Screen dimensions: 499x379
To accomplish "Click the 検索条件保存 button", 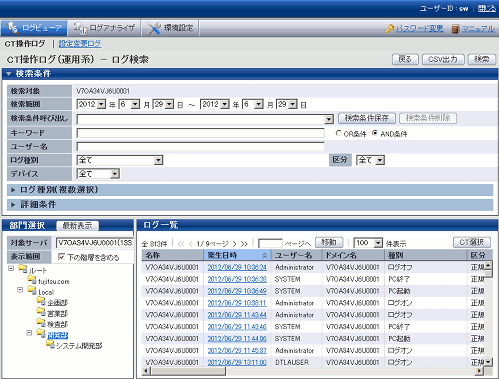I will [x=367, y=118].
